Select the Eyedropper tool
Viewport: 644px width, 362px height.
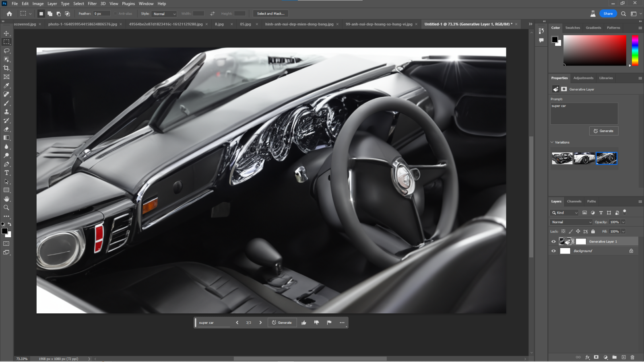tap(6, 86)
